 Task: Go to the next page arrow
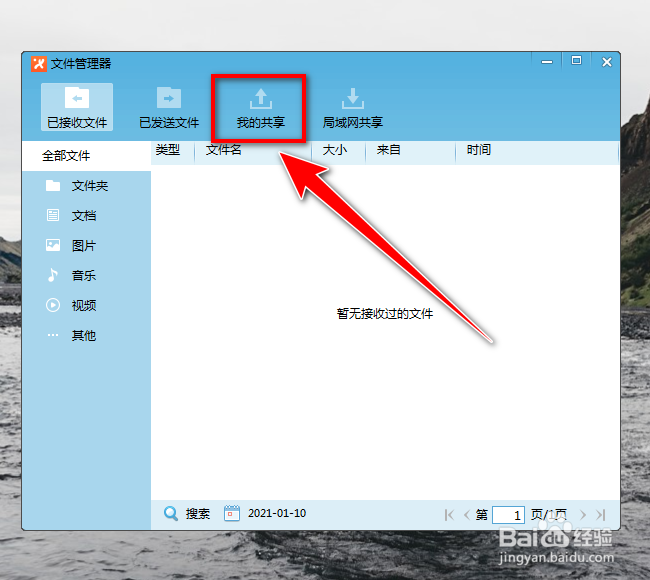point(583,515)
